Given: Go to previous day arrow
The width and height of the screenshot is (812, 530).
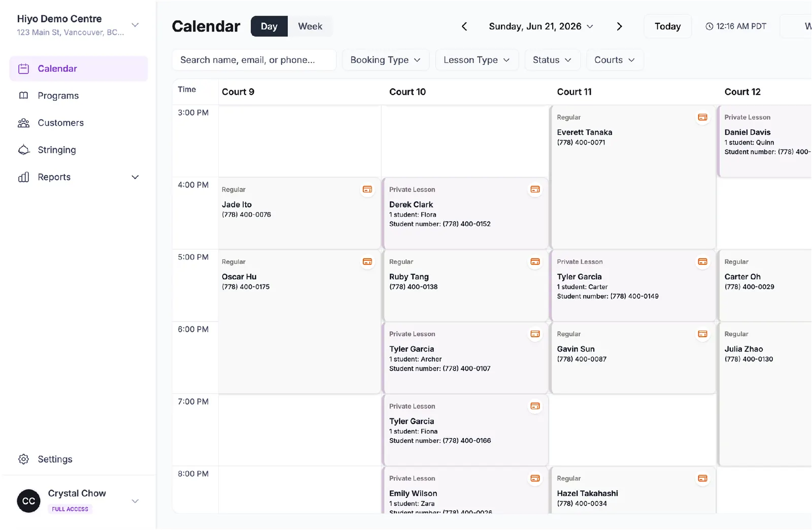Looking at the screenshot, I should pos(464,26).
